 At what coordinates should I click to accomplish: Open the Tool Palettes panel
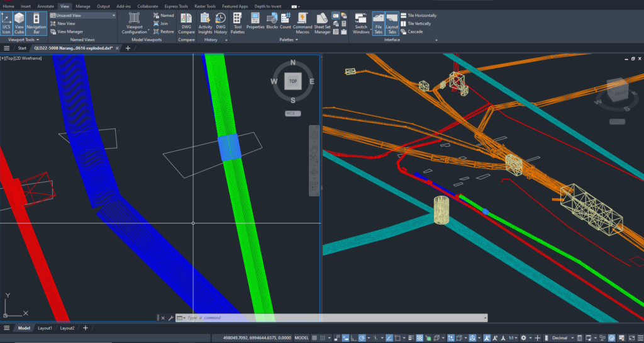(x=237, y=21)
